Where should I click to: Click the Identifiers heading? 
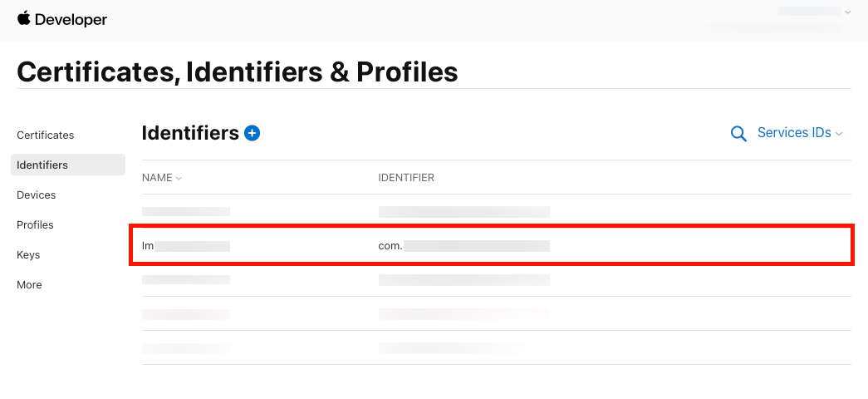[x=190, y=133]
